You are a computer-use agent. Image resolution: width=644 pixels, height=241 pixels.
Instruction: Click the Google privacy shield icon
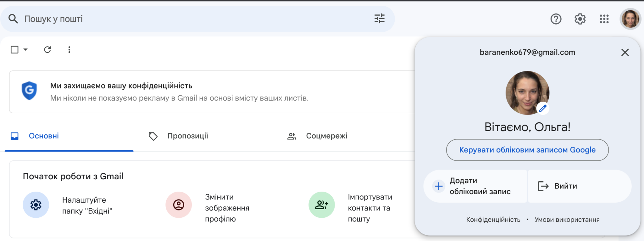tap(29, 91)
